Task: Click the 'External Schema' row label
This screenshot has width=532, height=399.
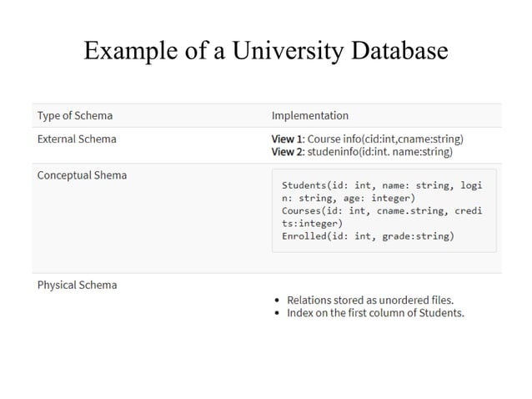Action: pos(77,139)
